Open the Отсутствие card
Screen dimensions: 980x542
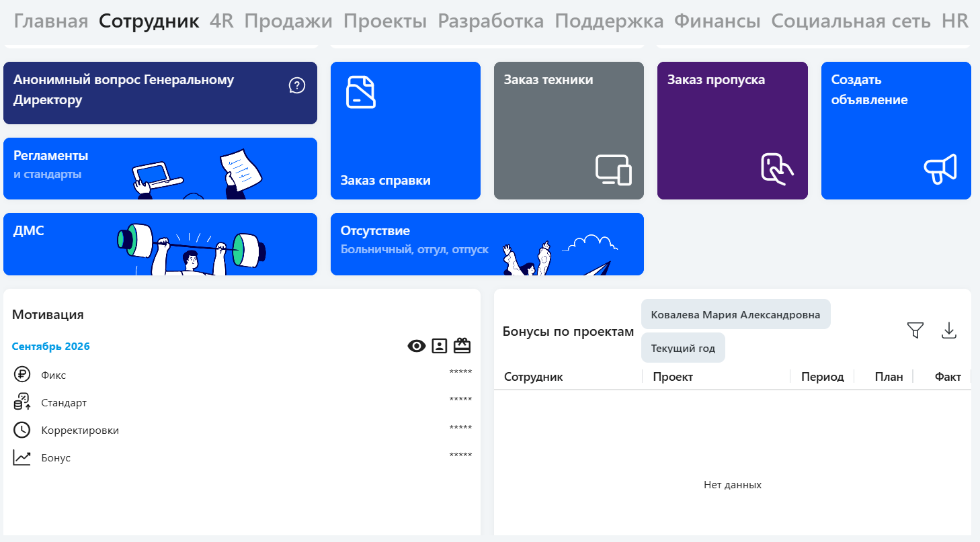coord(487,244)
